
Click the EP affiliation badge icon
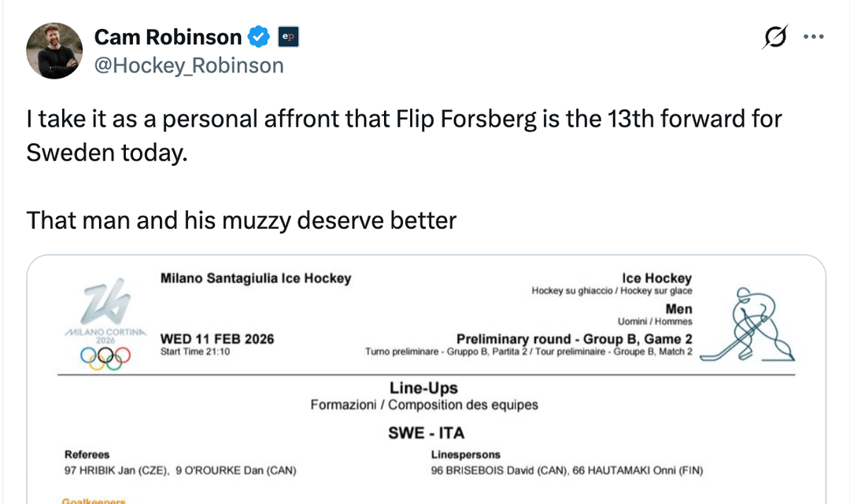288,37
